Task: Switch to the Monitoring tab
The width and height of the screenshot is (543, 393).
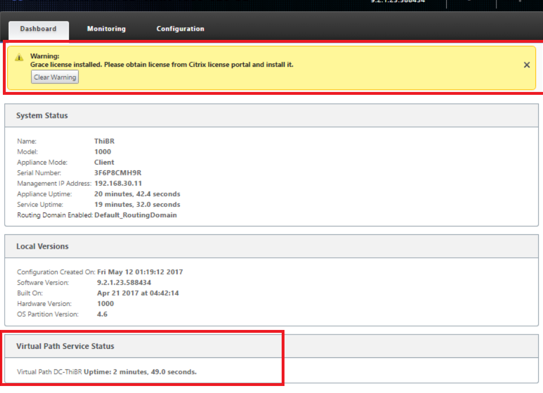Action: pyautogui.click(x=106, y=29)
